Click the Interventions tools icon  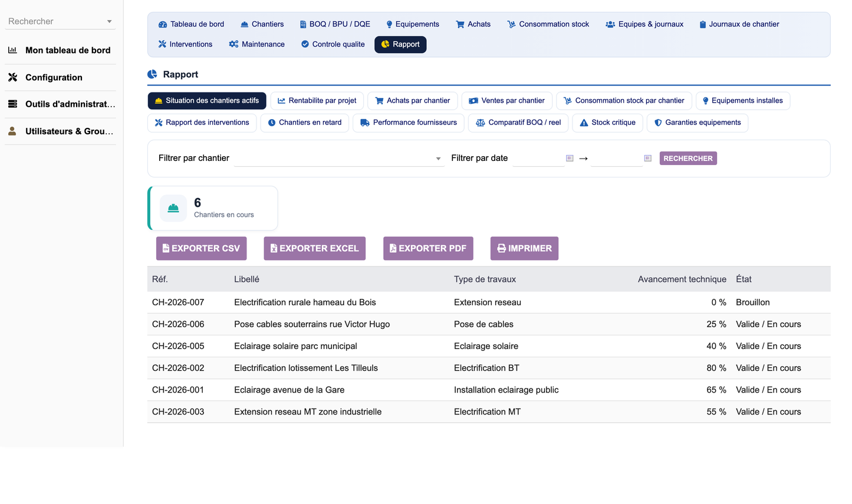[x=162, y=44]
